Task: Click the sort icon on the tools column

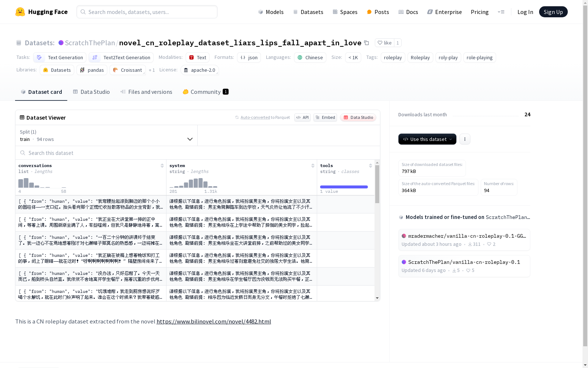Action: click(370, 166)
